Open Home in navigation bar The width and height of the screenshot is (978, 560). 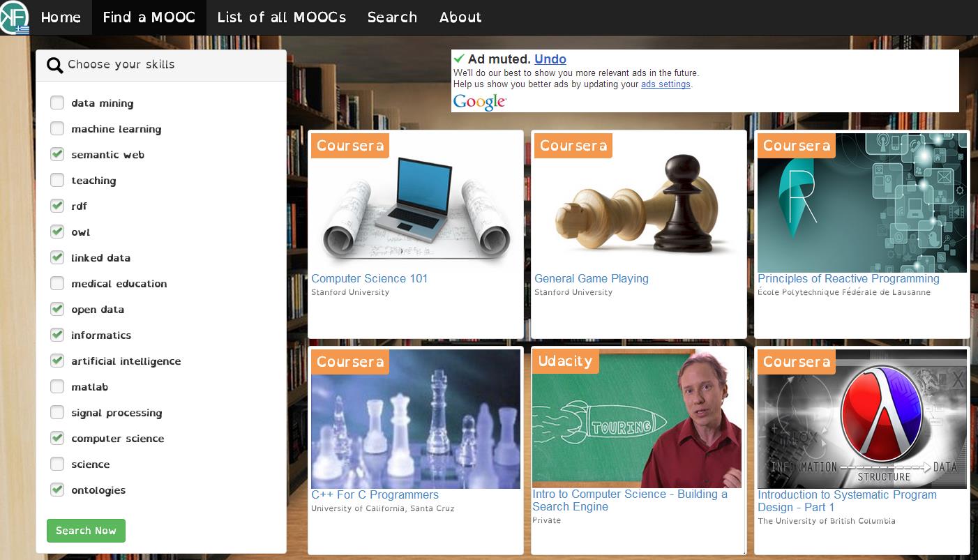tap(61, 17)
